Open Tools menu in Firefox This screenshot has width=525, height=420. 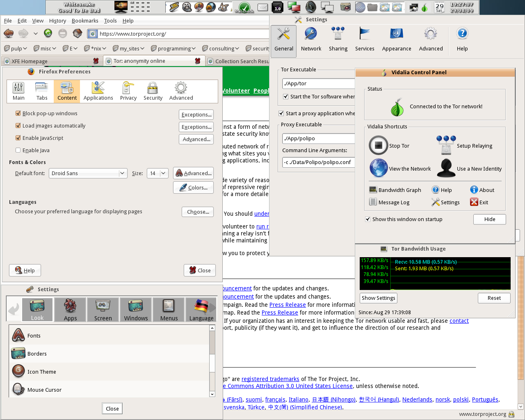click(110, 21)
